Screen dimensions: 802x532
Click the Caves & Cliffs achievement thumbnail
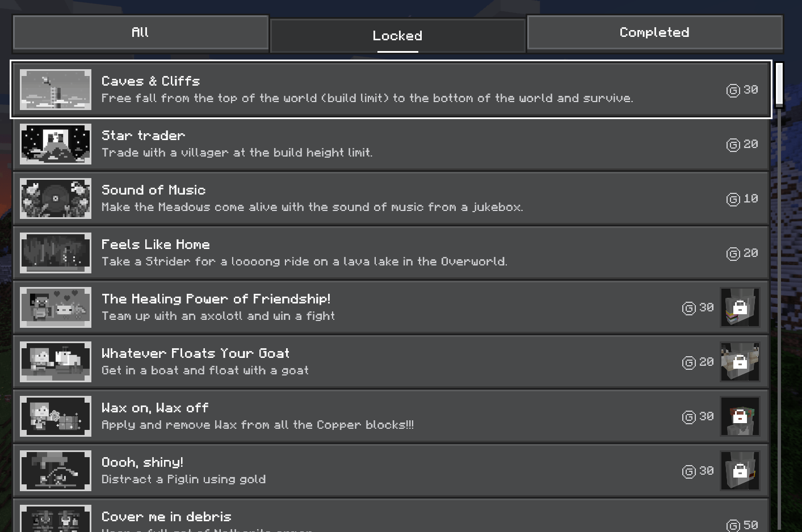pyautogui.click(x=56, y=90)
